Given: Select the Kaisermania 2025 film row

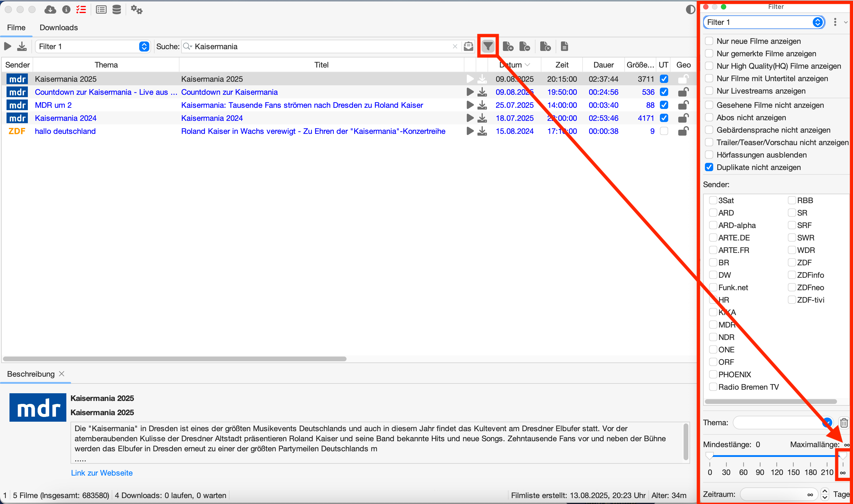Looking at the screenshot, I should tap(349, 79).
